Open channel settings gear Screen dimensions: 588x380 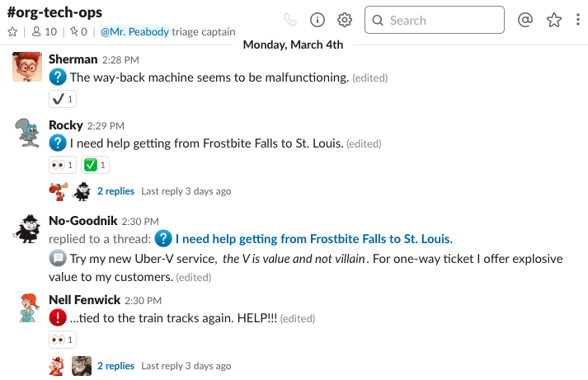[x=346, y=20]
